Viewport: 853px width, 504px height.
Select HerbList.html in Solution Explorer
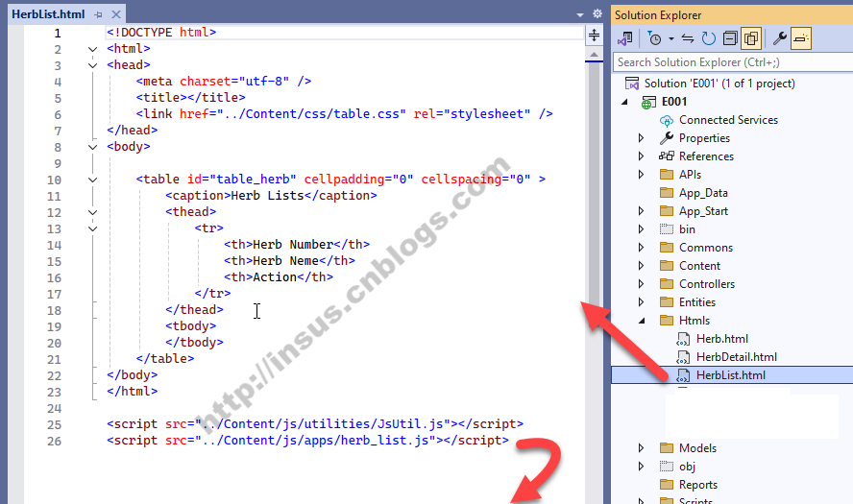(x=731, y=375)
